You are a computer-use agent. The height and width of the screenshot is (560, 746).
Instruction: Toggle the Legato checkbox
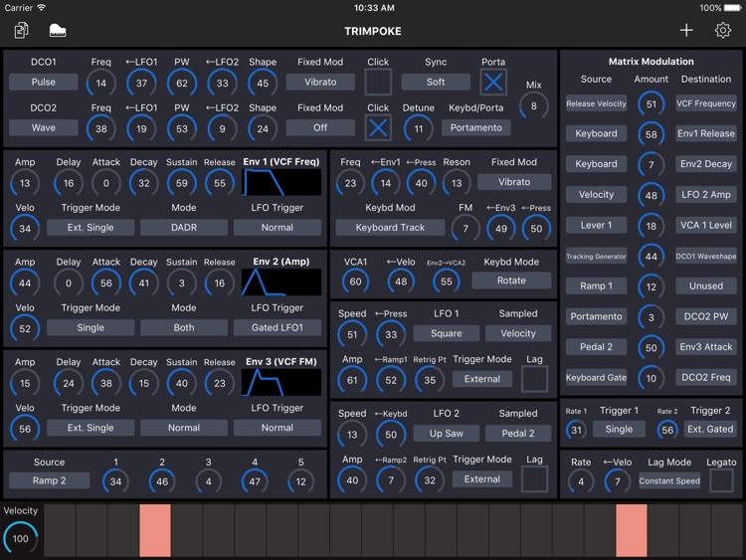pos(721,480)
